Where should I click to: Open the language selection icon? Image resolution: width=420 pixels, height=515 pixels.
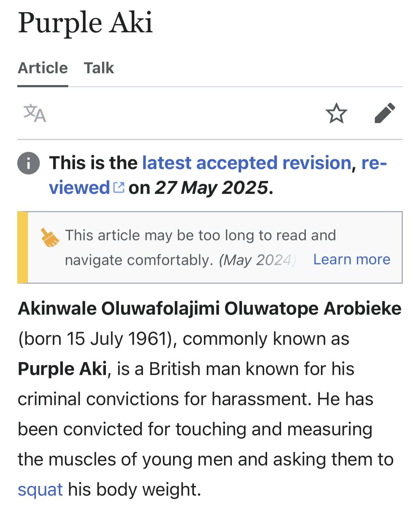pyautogui.click(x=35, y=113)
